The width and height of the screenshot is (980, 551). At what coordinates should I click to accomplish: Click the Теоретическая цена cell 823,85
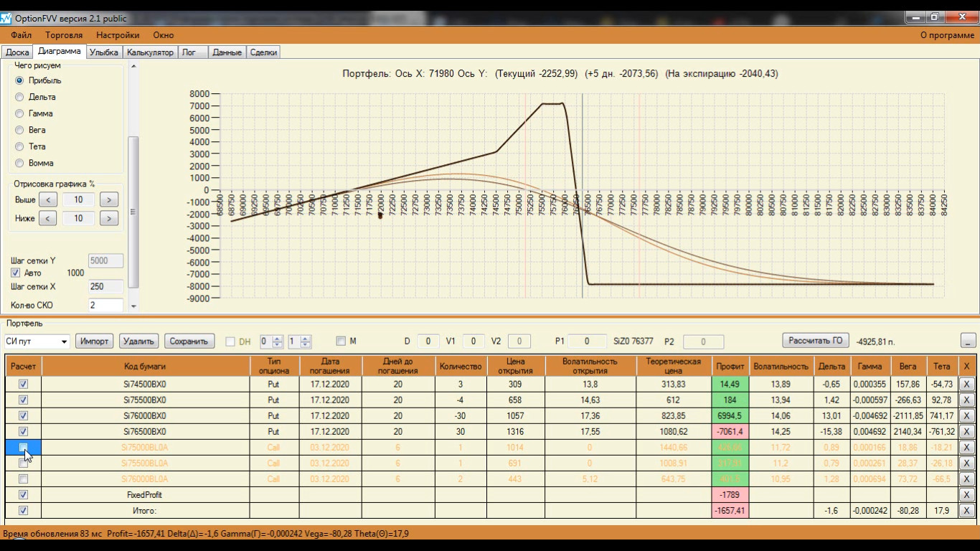[x=674, y=416]
